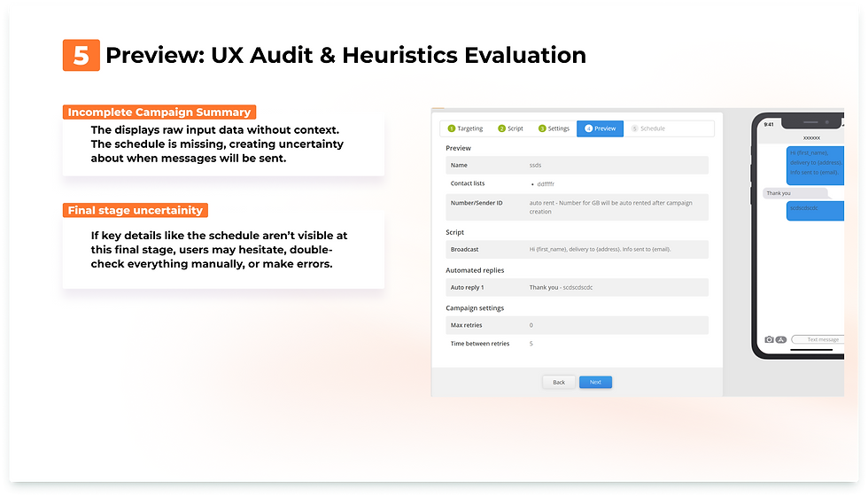Image resolution: width=868 pixels, height=497 pixels.
Task: Click the Text message input field
Action: (x=818, y=339)
